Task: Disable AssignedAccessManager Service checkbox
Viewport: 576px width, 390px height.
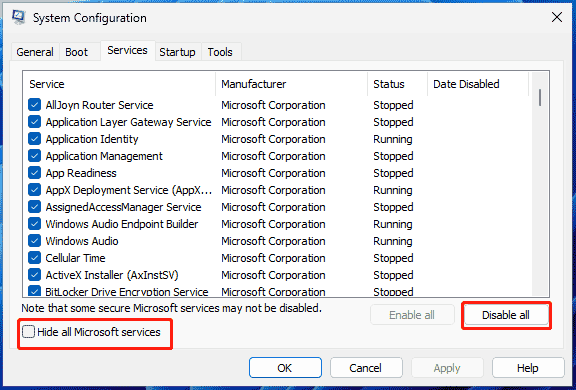Action: [x=35, y=207]
